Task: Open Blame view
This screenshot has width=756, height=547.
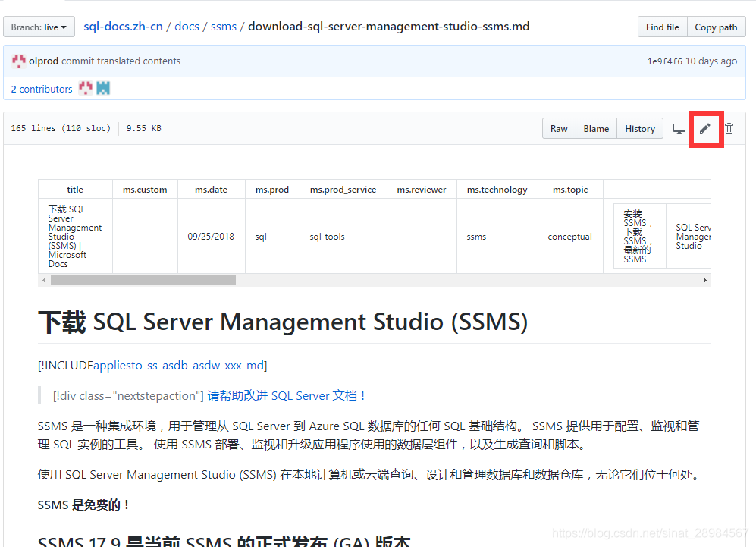Action: tap(596, 129)
